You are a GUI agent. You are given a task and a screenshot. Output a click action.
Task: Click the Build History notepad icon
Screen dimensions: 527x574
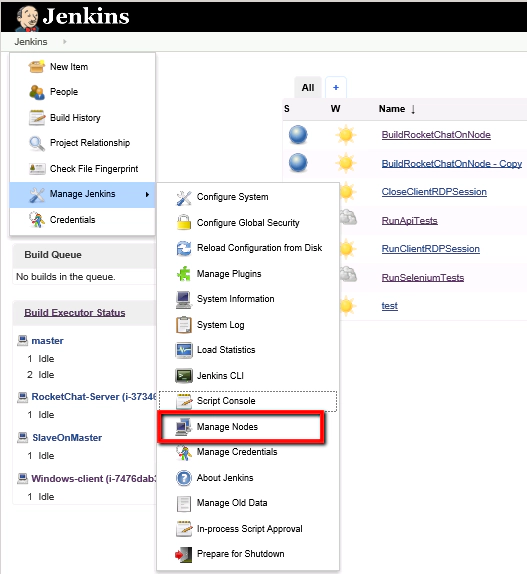pos(37,118)
